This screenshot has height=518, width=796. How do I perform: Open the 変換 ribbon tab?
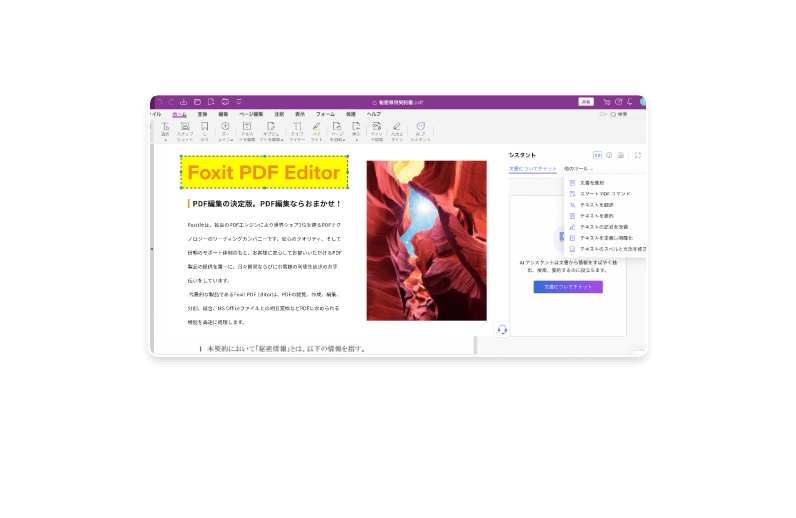202,114
